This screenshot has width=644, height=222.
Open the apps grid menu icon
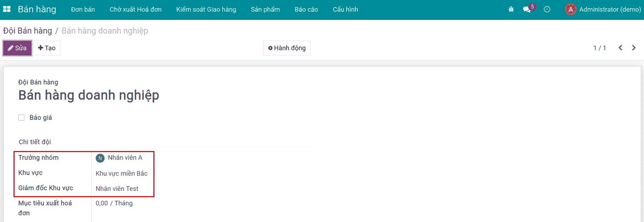coord(7,9)
